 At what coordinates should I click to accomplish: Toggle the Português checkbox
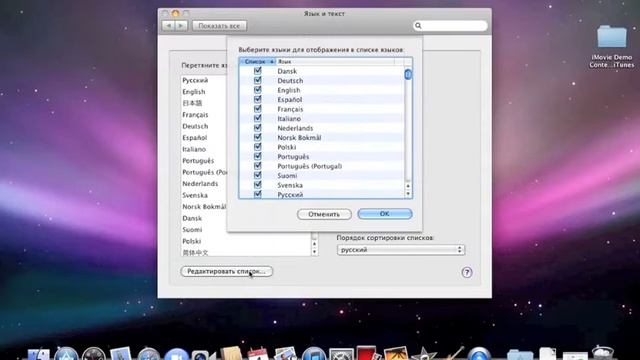258,156
